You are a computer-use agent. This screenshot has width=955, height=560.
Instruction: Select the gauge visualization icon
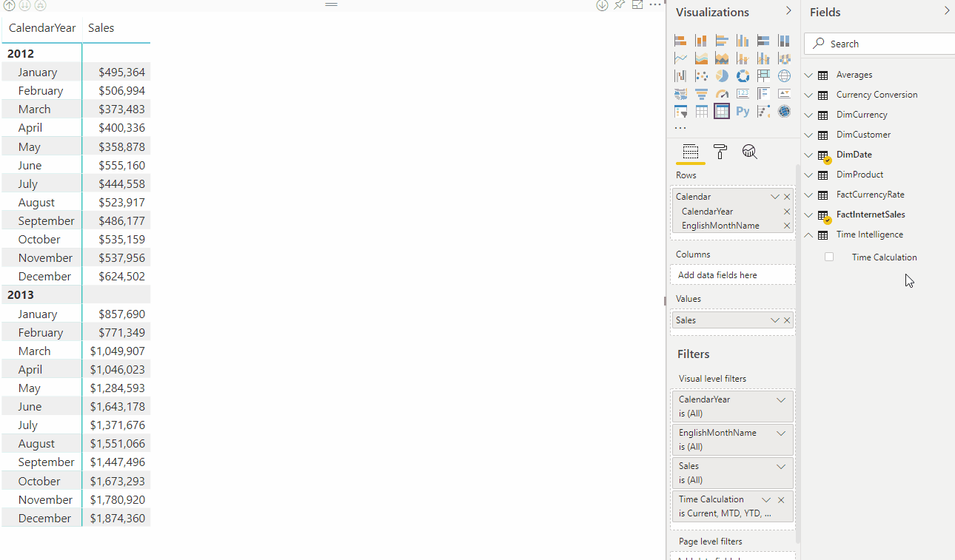(722, 92)
